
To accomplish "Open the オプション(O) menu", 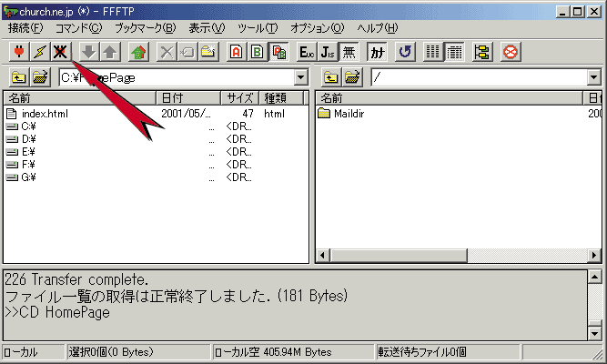I will tap(317, 28).
